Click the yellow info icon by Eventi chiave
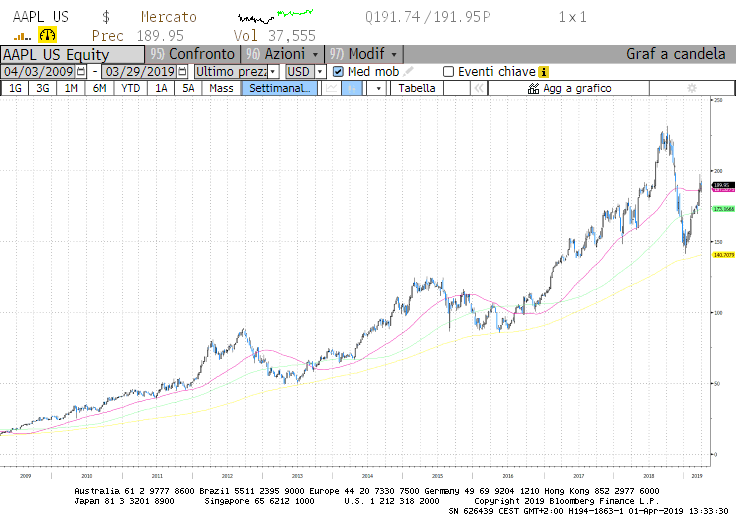736x530 pixels. pos(544,72)
